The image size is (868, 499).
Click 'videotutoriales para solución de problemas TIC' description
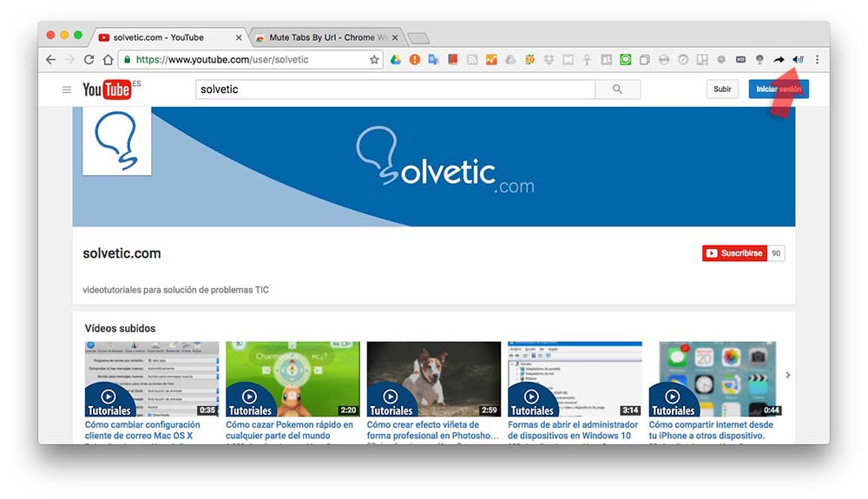[175, 290]
